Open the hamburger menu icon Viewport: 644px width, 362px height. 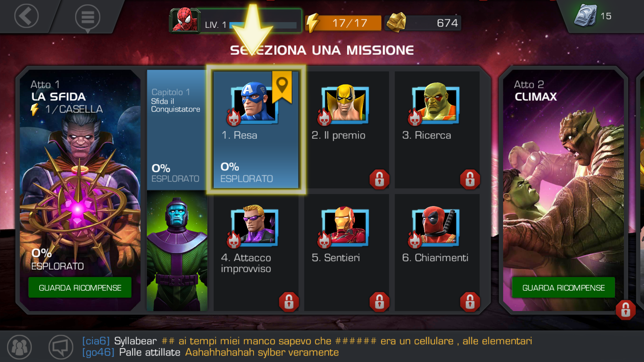[88, 17]
